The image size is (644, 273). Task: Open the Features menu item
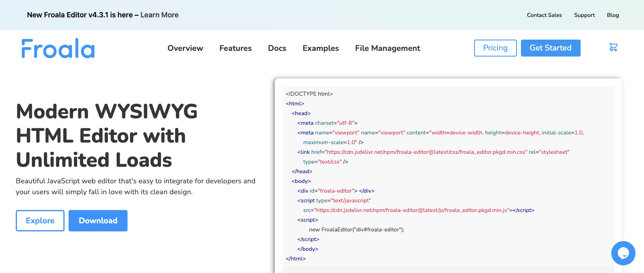236,48
